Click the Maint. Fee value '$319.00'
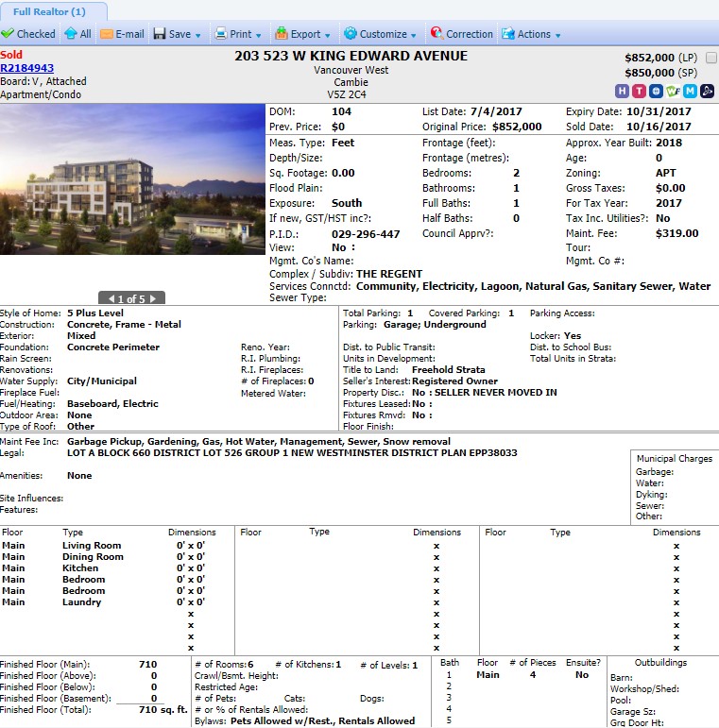Image resolution: width=719 pixels, height=728 pixels. [676, 233]
